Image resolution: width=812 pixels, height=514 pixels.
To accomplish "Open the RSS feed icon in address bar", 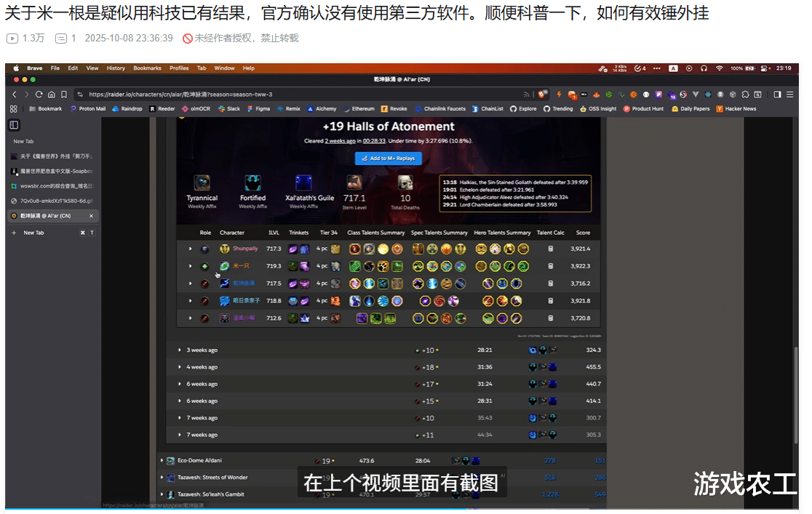I will click(526, 95).
